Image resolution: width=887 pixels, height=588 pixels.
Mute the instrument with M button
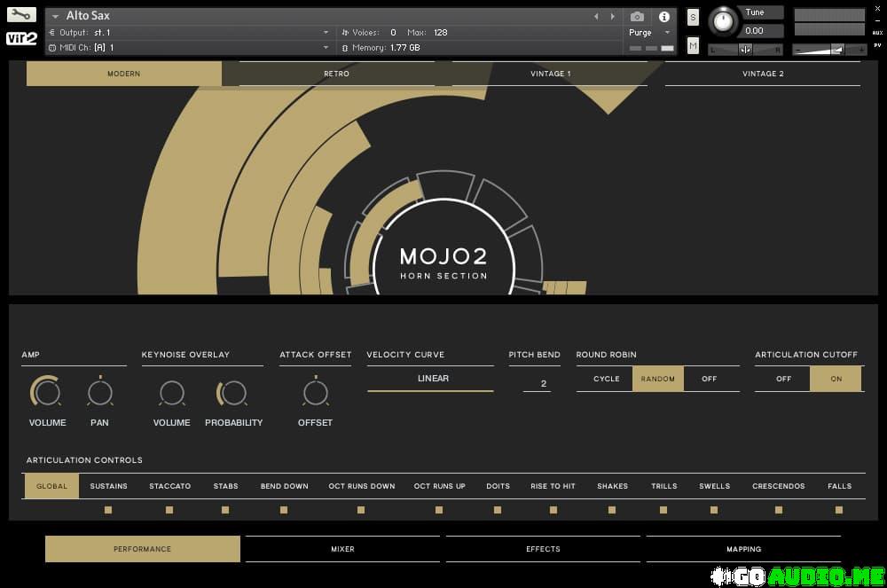(693, 45)
